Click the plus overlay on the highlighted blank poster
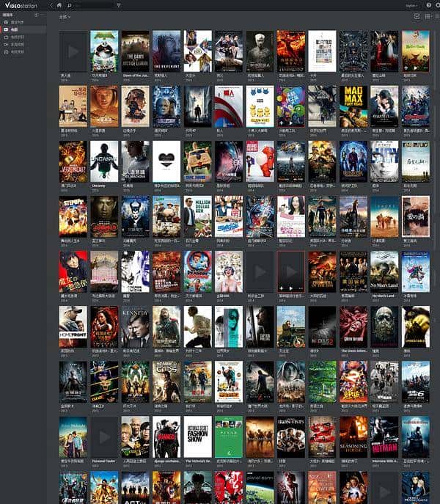 282,288
